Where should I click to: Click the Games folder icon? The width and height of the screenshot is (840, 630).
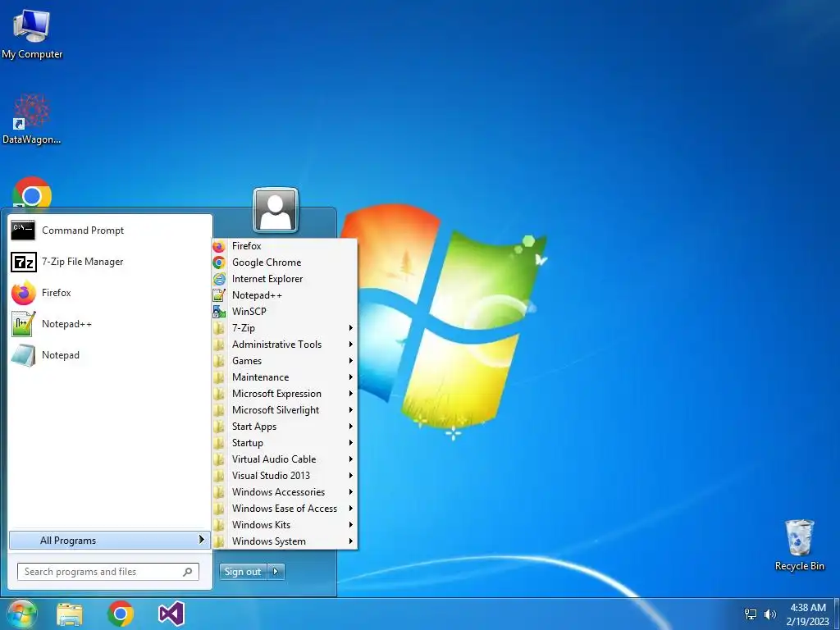218,361
